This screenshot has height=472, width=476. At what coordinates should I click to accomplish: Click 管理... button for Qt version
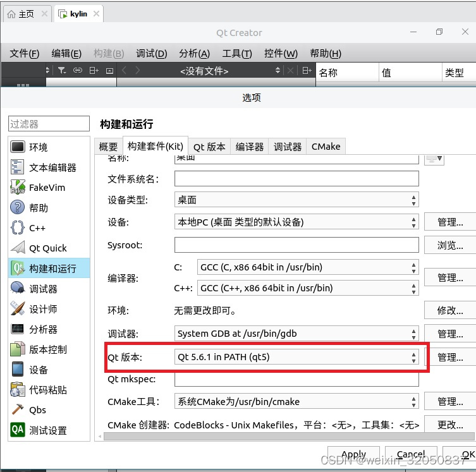coord(450,357)
